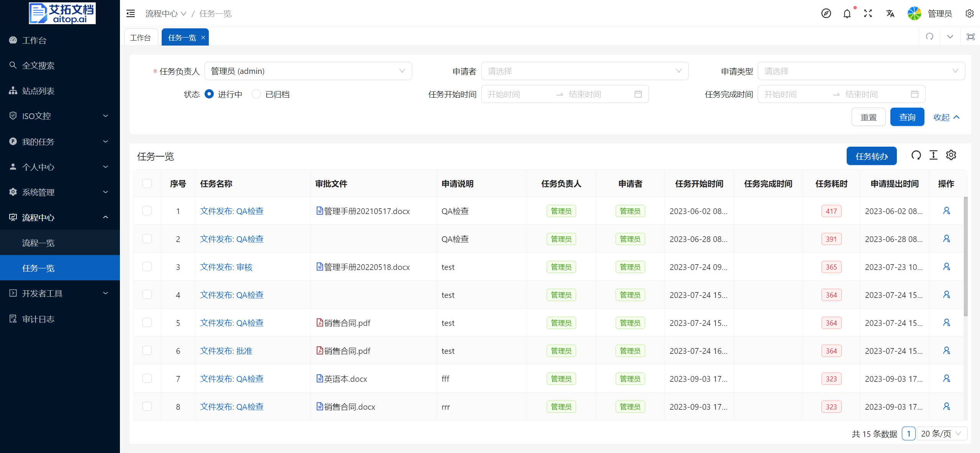
Task: Check the select-all header checkbox
Action: (147, 184)
